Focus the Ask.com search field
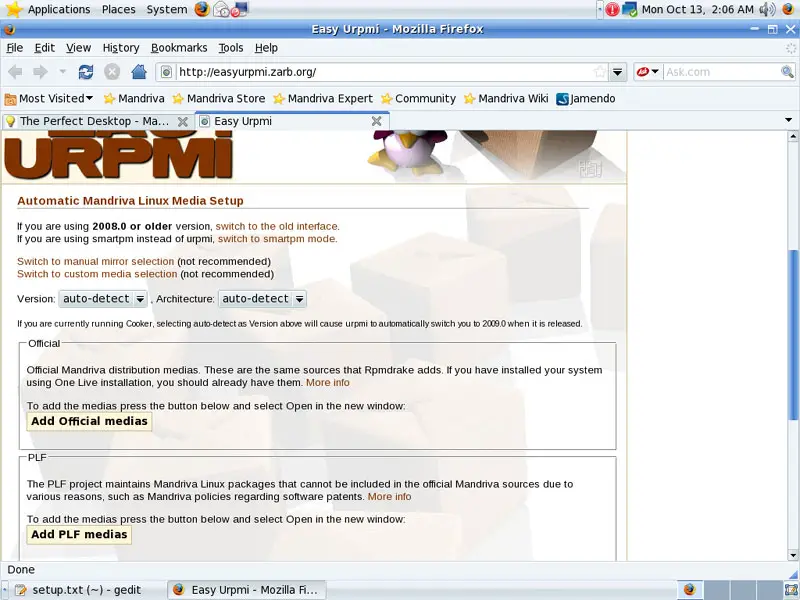The height and width of the screenshot is (600, 800). 721,72
